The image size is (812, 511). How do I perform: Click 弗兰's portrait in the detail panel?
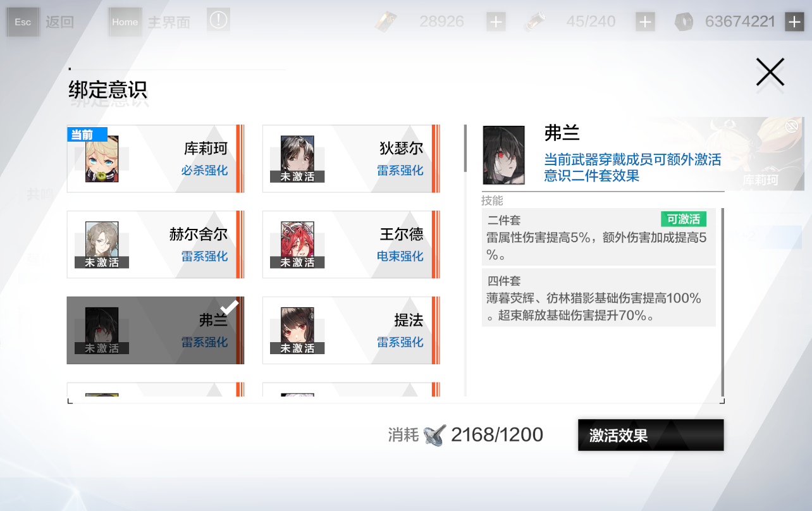(x=504, y=154)
